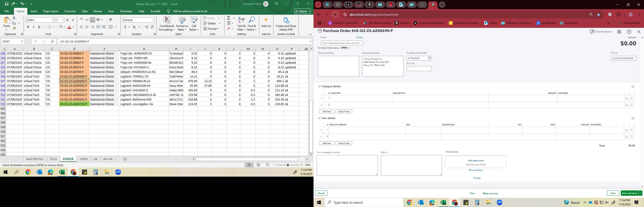This screenshot has height=207, width=644.
Task: Align text left in Excel
Action: click(x=81, y=27)
